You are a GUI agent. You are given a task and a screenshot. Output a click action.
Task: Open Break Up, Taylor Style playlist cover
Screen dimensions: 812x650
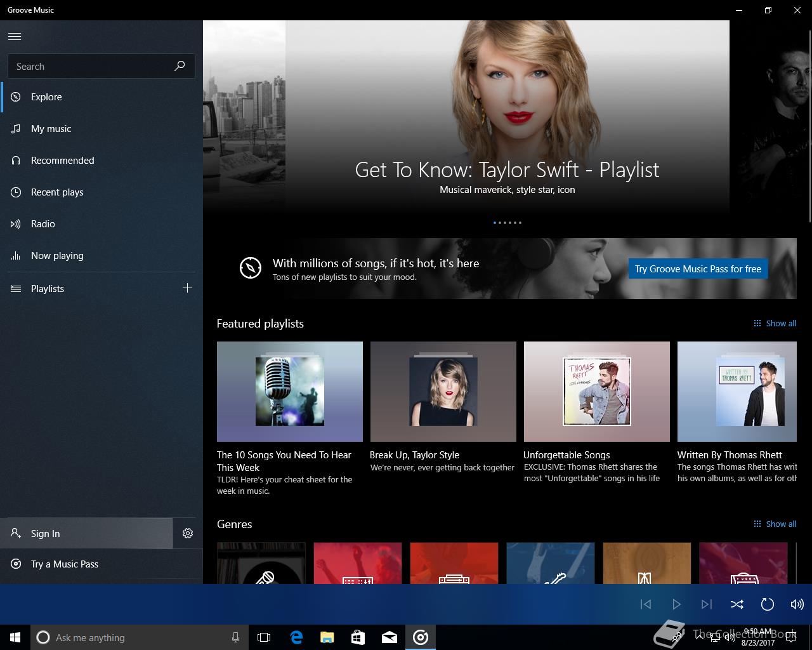pyautogui.click(x=443, y=392)
